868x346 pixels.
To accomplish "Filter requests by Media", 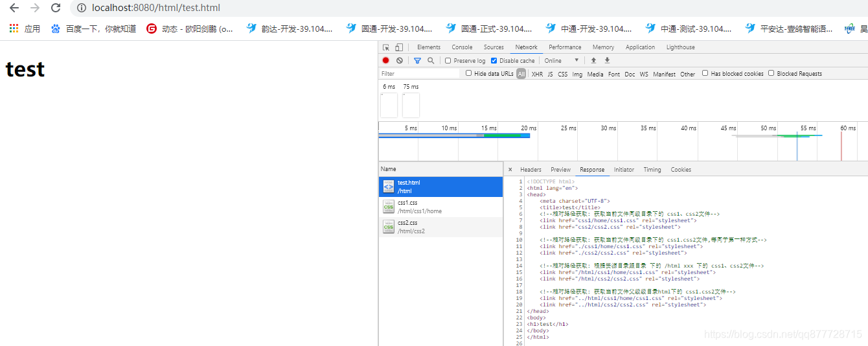I will coord(595,74).
